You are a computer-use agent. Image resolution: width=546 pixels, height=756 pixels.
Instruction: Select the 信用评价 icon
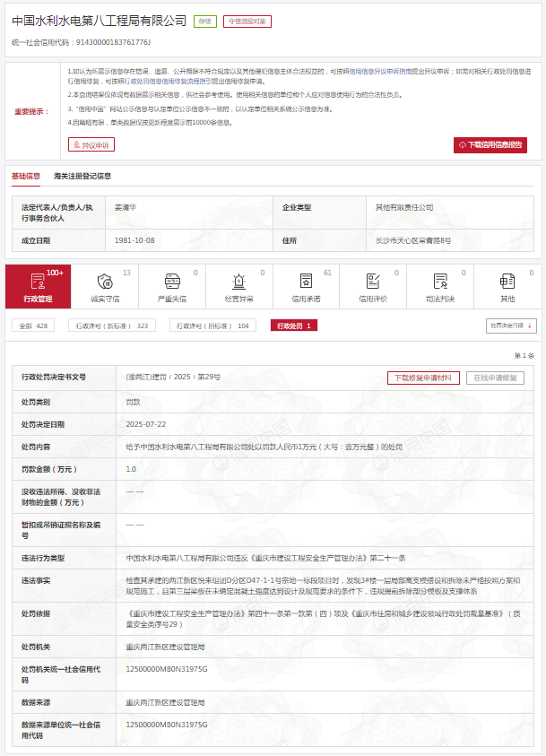373,281
